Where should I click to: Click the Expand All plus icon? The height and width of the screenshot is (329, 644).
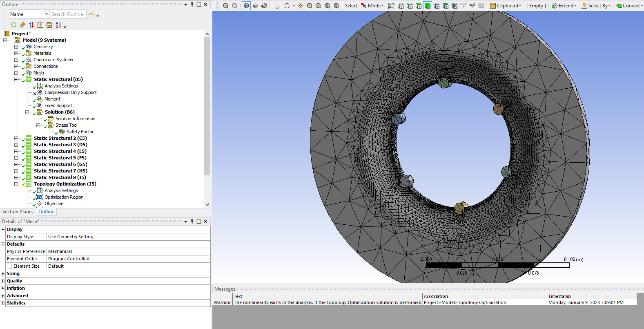tap(40, 25)
